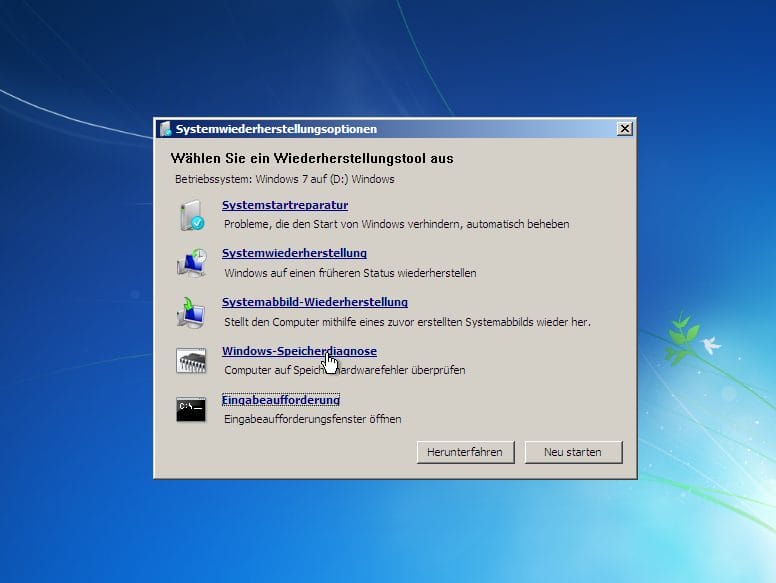Click the description text "Probleme, die den Start..."
This screenshot has width=776, height=583.
(x=396, y=224)
